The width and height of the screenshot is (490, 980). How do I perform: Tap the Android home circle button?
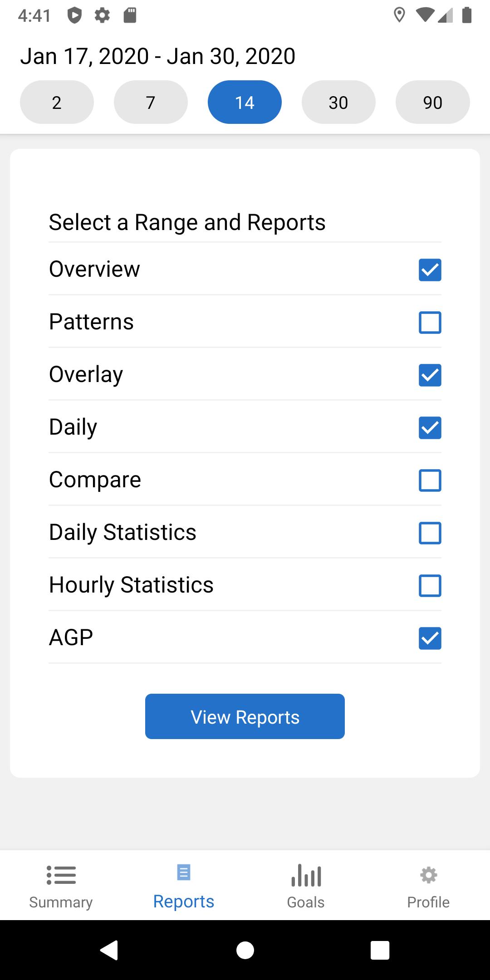click(245, 950)
